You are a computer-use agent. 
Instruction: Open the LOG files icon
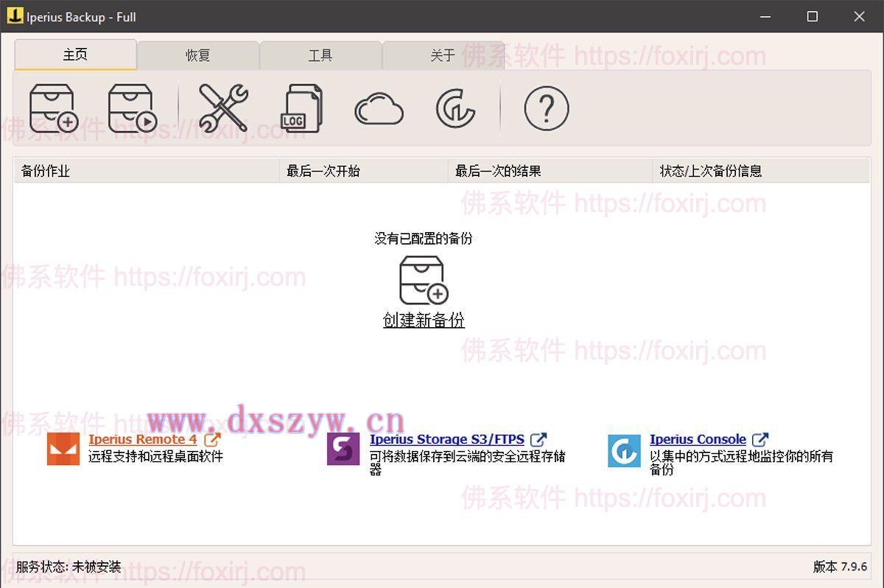(x=302, y=108)
